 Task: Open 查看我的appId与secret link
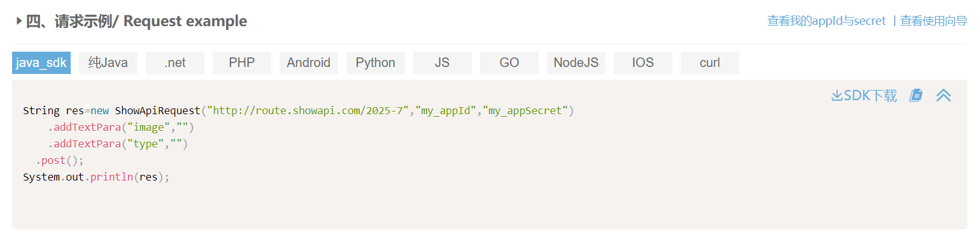point(827,21)
